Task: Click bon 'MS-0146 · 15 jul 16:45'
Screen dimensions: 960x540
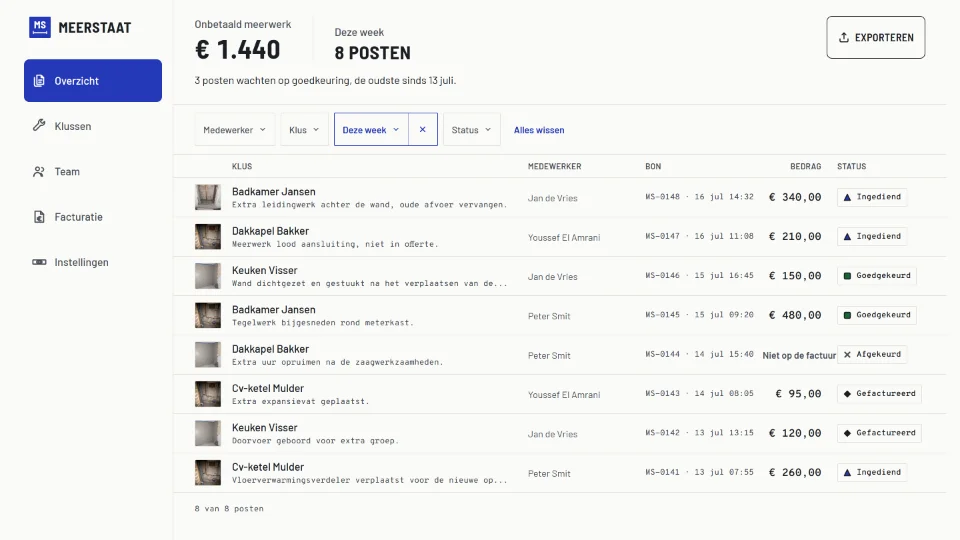Action: 699,276
